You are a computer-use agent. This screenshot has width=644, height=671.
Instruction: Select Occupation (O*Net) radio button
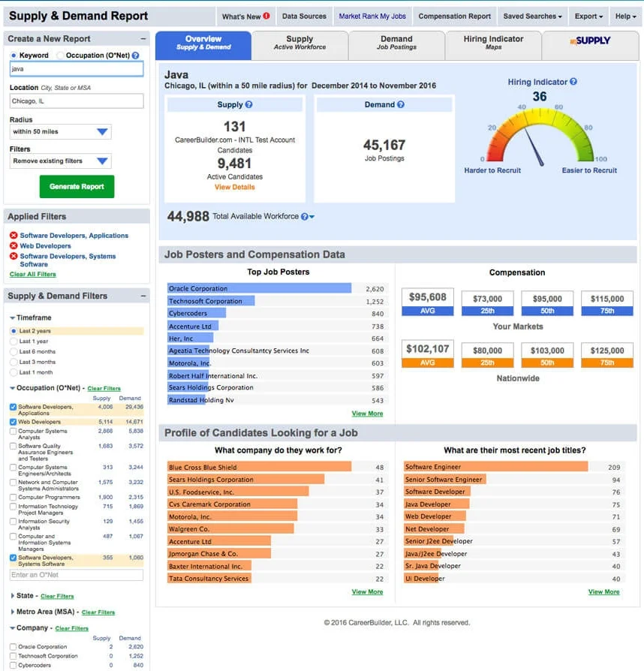60,56
